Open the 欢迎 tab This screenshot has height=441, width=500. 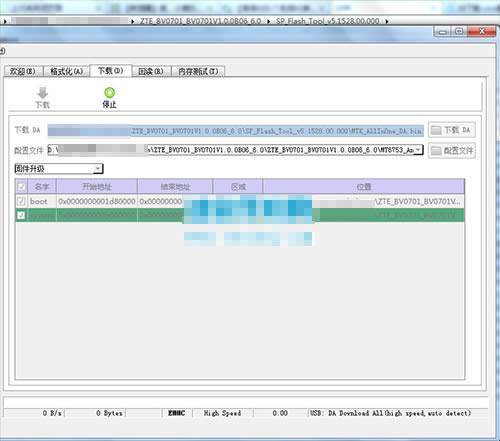click(22, 71)
